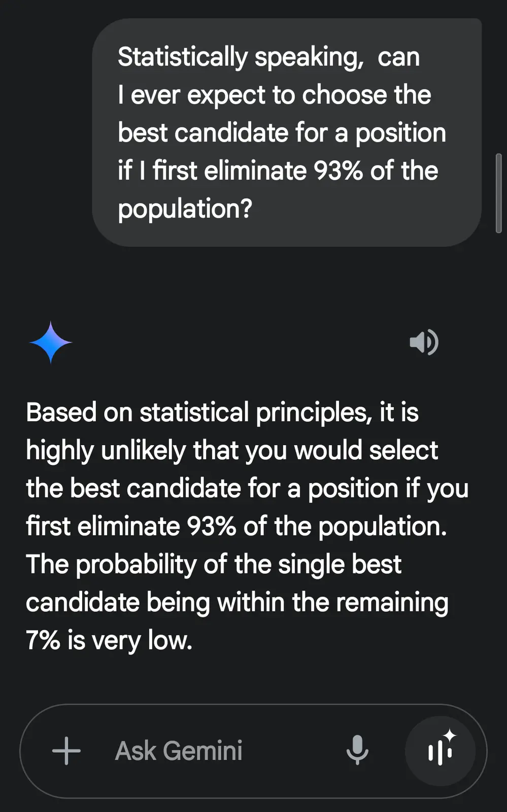Click the Gemini sparkle logo above the response
The width and height of the screenshot is (507, 812).
(x=51, y=343)
